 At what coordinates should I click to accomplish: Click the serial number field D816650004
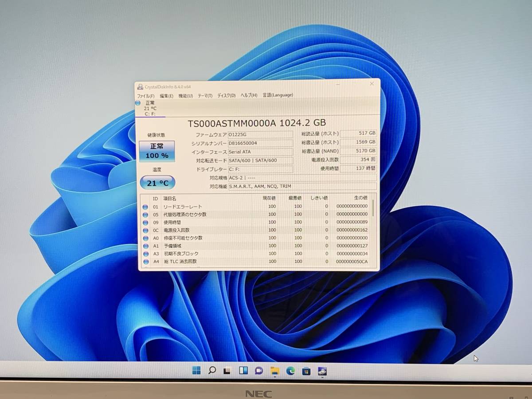point(260,143)
